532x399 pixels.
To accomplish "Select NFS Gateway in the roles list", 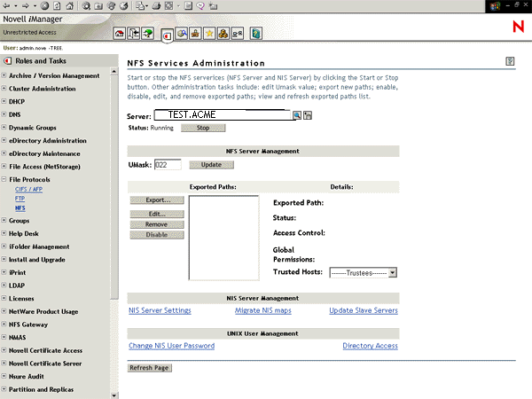I will 28,325.
